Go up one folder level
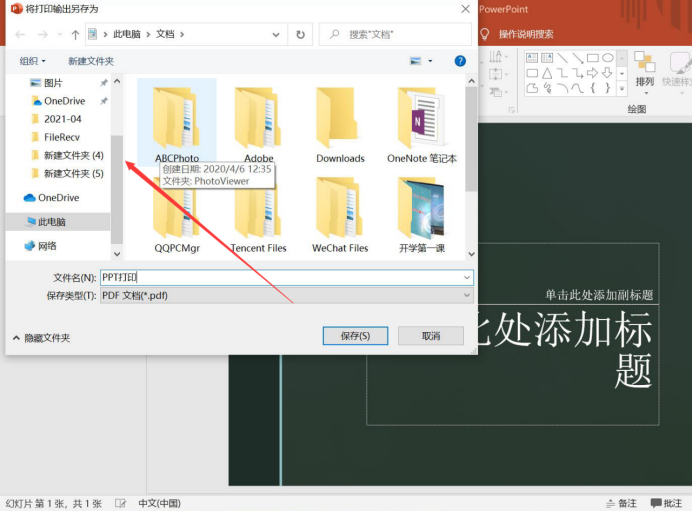The image size is (693, 511). point(75,34)
